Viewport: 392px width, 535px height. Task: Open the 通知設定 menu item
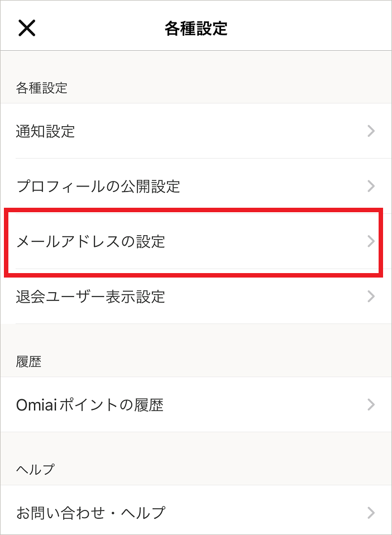(x=196, y=131)
